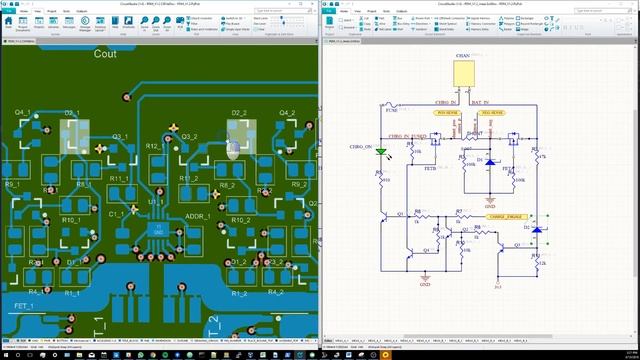Open the Libraries panel icon
This screenshot has width=640, height=360.
(53, 23)
